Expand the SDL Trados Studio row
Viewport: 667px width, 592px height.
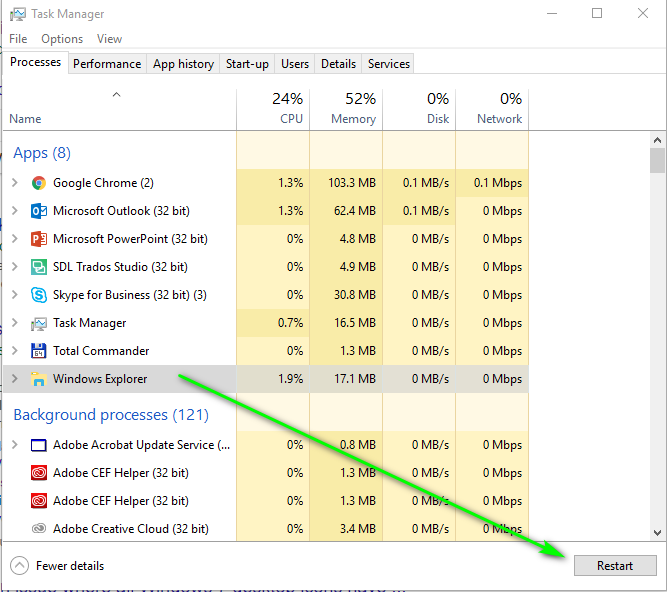pyautogui.click(x=15, y=267)
